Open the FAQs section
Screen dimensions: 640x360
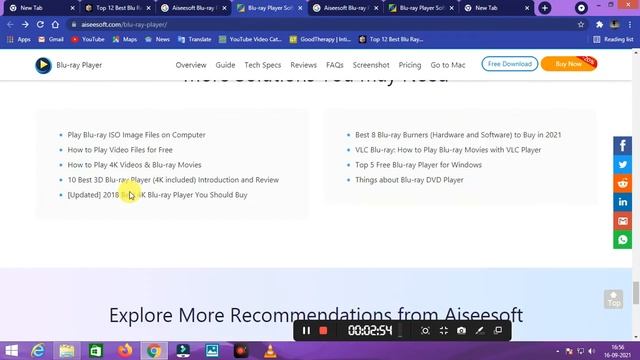335,65
